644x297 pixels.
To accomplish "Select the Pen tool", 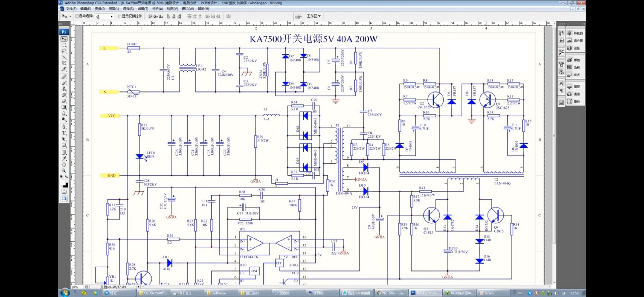I will [64, 127].
